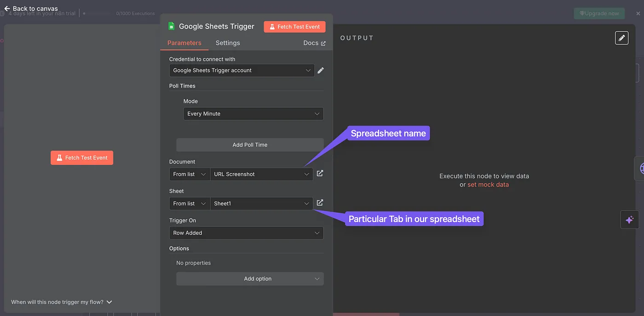The image size is (644, 316).
Task: Click the Trigger On label
Action: coord(183,221)
